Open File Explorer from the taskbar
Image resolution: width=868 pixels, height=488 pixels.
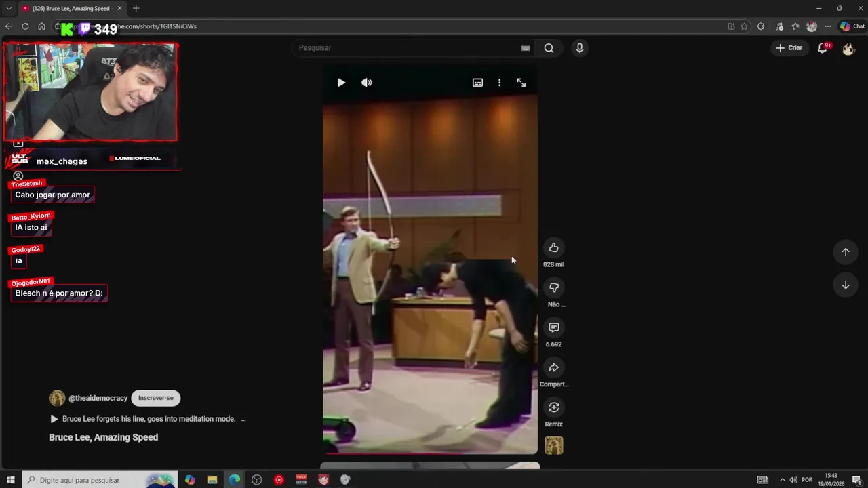click(x=212, y=480)
